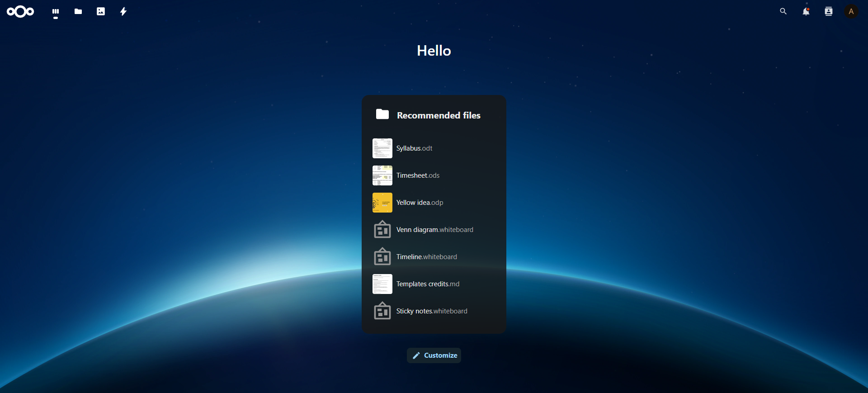Open the Photos app icon
Viewport: 868px width, 393px height.
coord(101,12)
